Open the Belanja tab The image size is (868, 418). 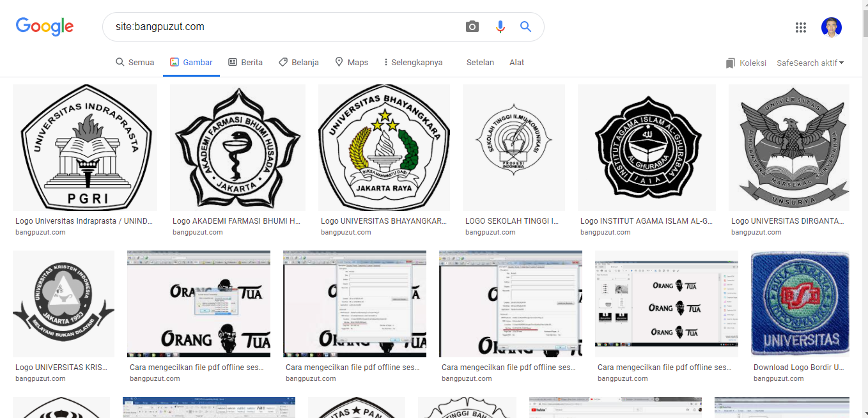coord(298,63)
